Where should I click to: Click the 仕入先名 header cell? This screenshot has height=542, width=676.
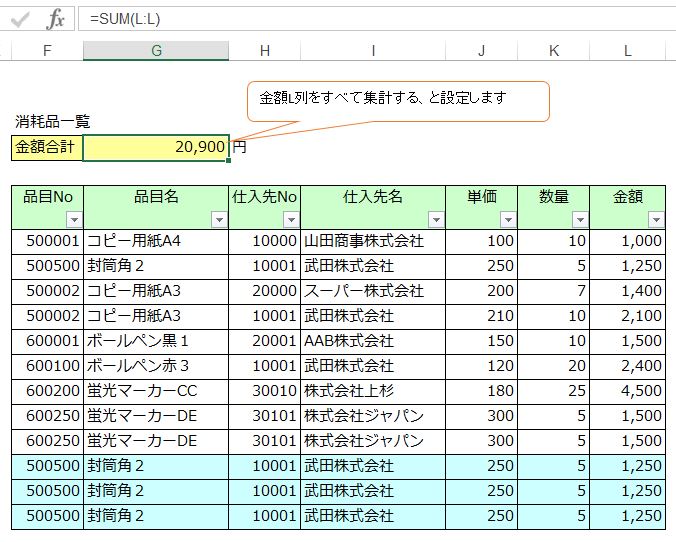pyautogui.click(x=373, y=207)
